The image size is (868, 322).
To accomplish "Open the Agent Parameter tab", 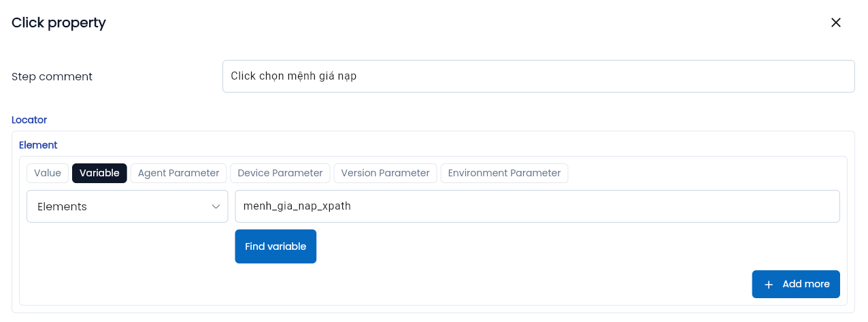I will [x=178, y=173].
